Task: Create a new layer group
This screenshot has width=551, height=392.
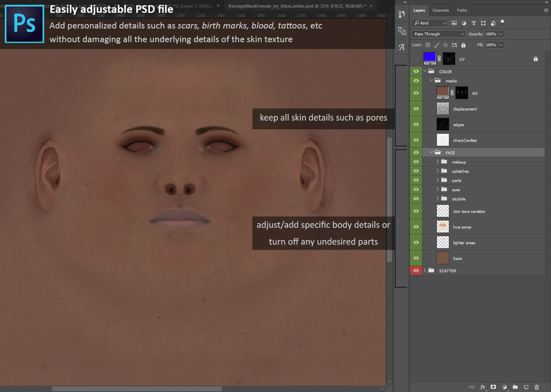Action: tap(515, 387)
